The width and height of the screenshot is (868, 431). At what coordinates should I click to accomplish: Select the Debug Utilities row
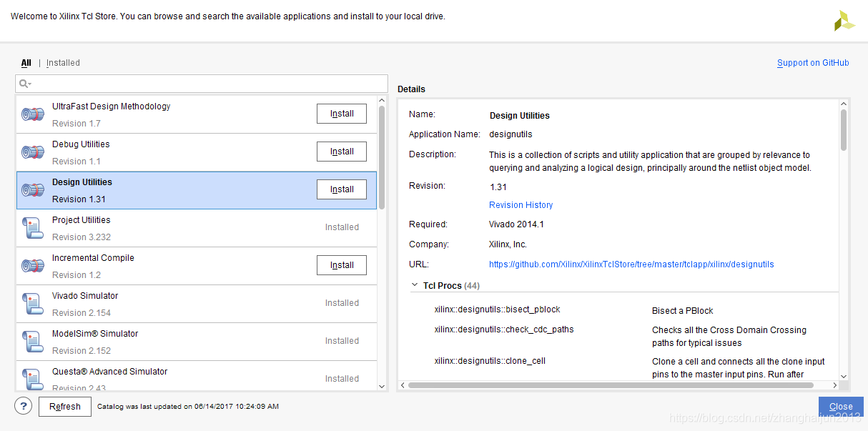(x=197, y=152)
